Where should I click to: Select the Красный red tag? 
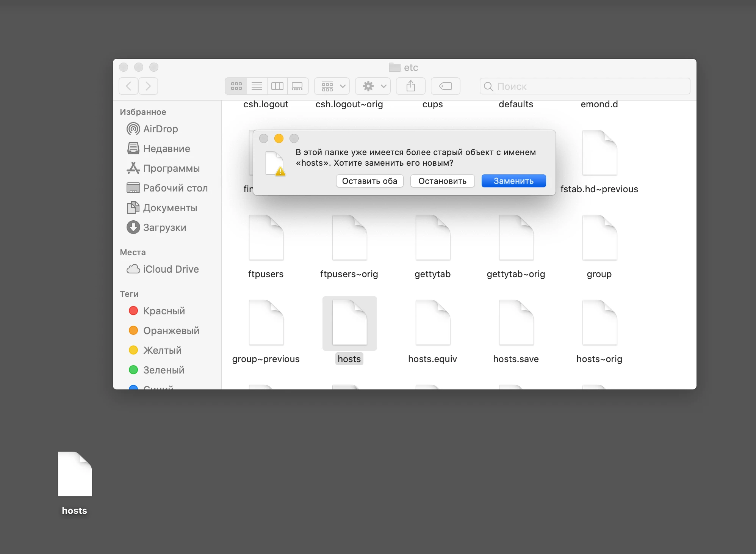click(x=164, y=311)
